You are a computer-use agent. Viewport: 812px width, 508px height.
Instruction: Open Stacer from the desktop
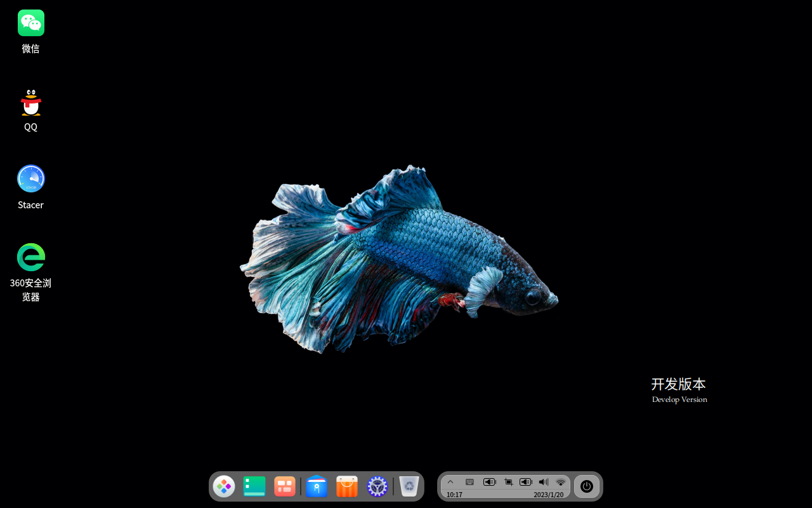[x=30, y=178]
